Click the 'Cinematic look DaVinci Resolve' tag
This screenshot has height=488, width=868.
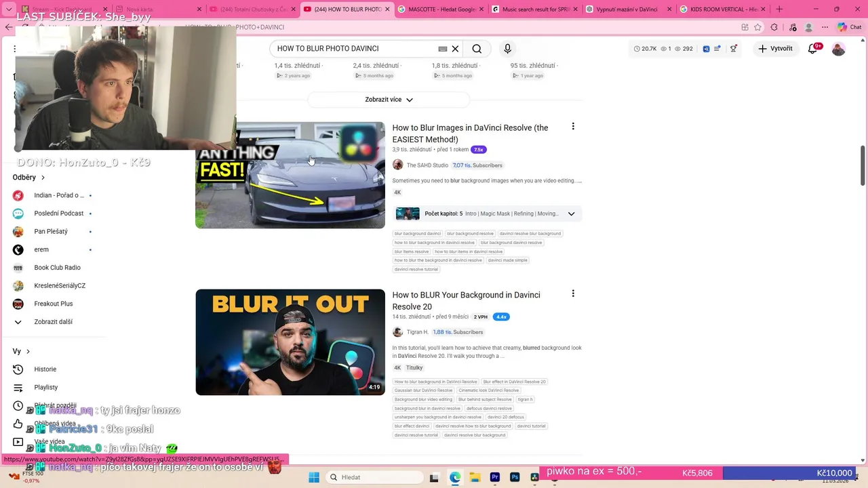tap(488, 390)
